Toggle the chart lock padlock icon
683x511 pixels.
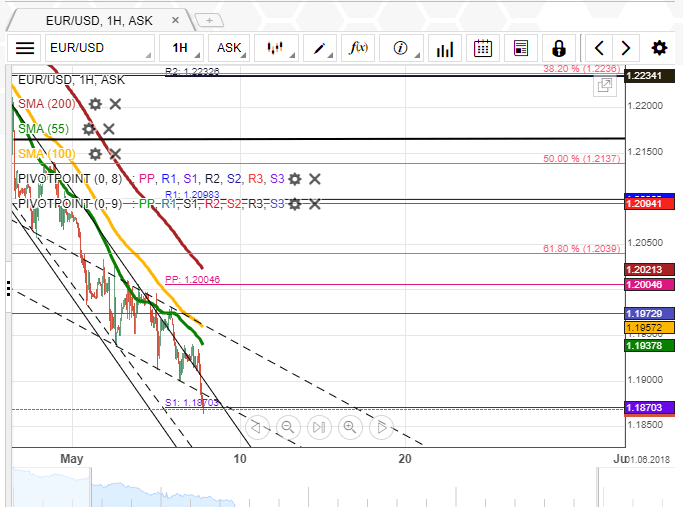(x=558, y=48)
